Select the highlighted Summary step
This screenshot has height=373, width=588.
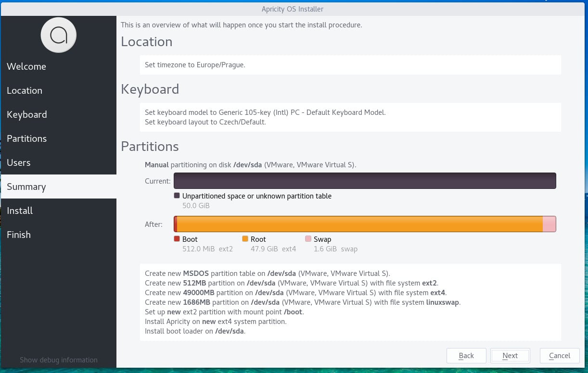[x=26, y=186]
